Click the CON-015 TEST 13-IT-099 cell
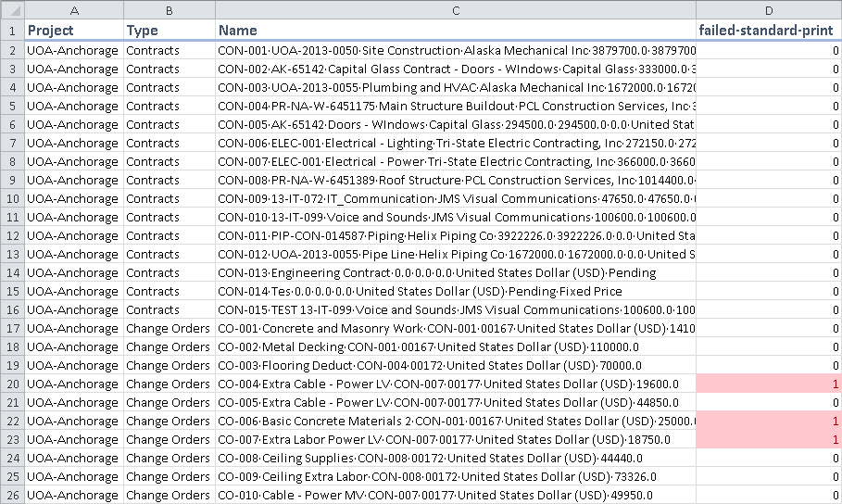The image size is (842, 504). pyautogui.click(x=456, y=310)
